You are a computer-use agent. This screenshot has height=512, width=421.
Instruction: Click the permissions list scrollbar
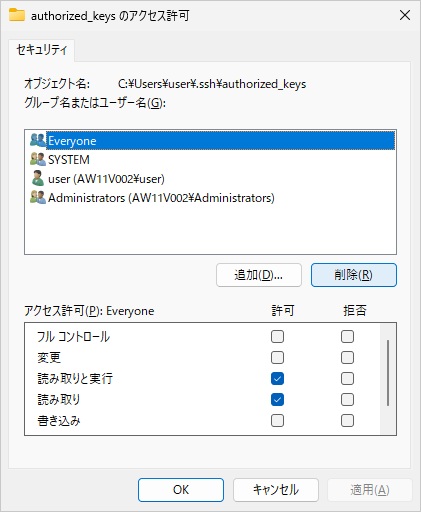[x=388, y=373]
